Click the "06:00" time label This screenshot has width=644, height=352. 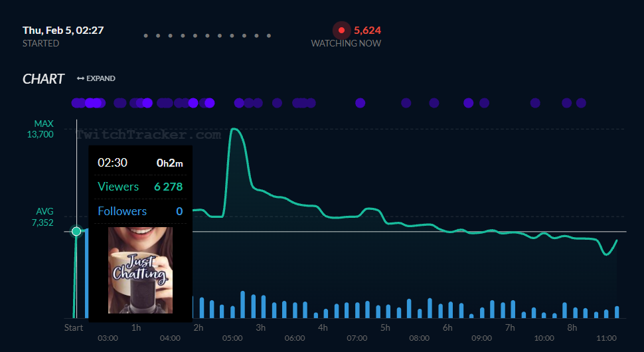click(x=295, y=339)
